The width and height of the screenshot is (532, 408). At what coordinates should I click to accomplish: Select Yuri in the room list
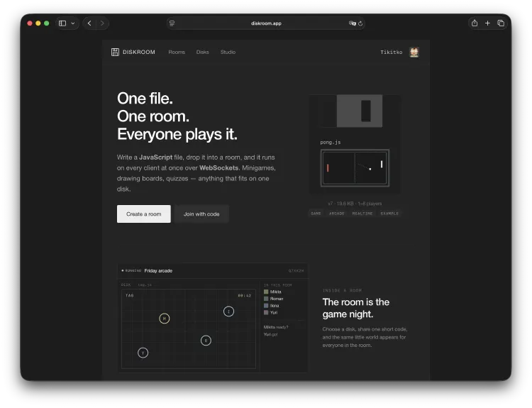click(274, 313)
